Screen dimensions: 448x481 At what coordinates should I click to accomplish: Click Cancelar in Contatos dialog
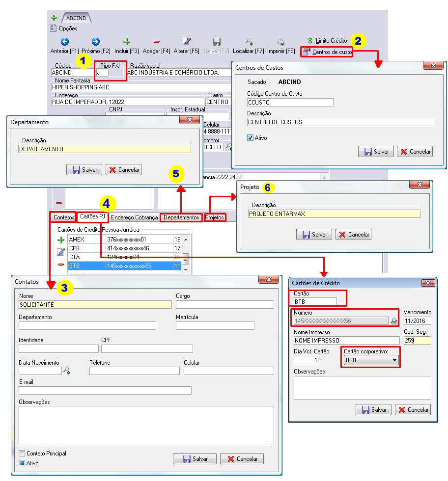(x=242, y=459)
